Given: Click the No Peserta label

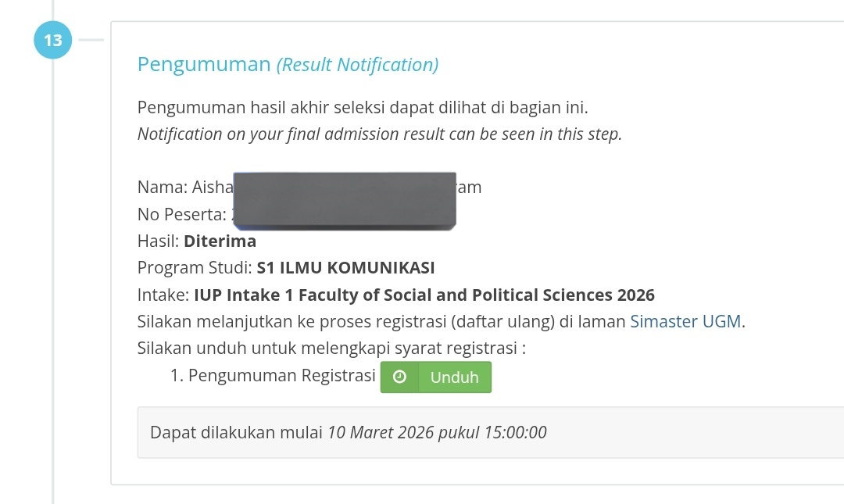Looking at the screenshot, I should coord(182,214).
